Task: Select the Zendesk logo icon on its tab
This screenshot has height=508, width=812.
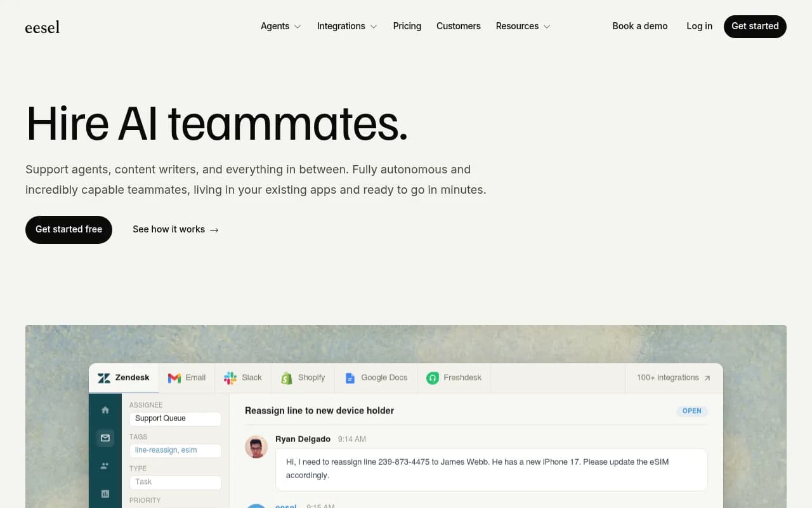Action: pyautogui.click(x=103, y=377)
